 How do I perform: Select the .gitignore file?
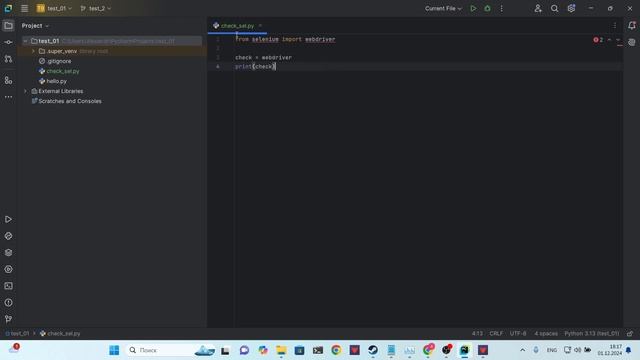pos(59,61)
